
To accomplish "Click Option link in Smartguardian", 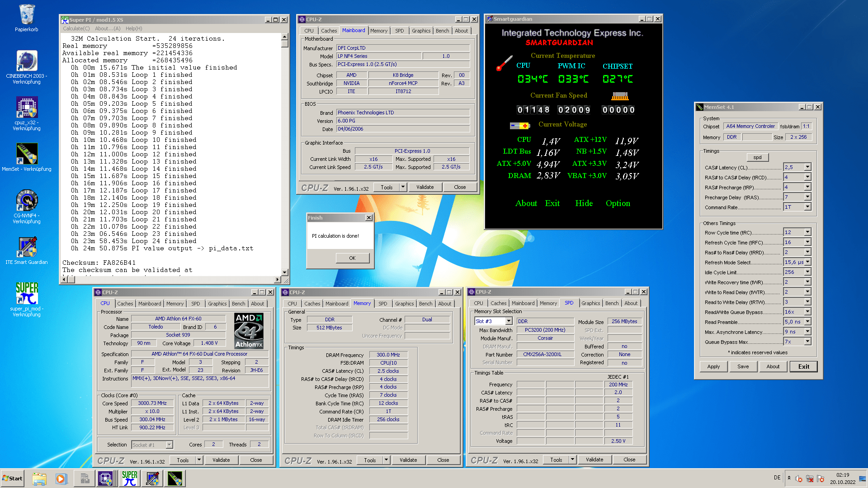I will (x=618, y=203).
